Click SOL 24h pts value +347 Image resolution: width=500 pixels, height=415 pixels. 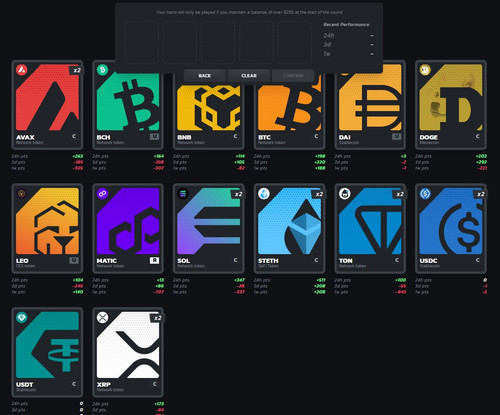(239, 280)
